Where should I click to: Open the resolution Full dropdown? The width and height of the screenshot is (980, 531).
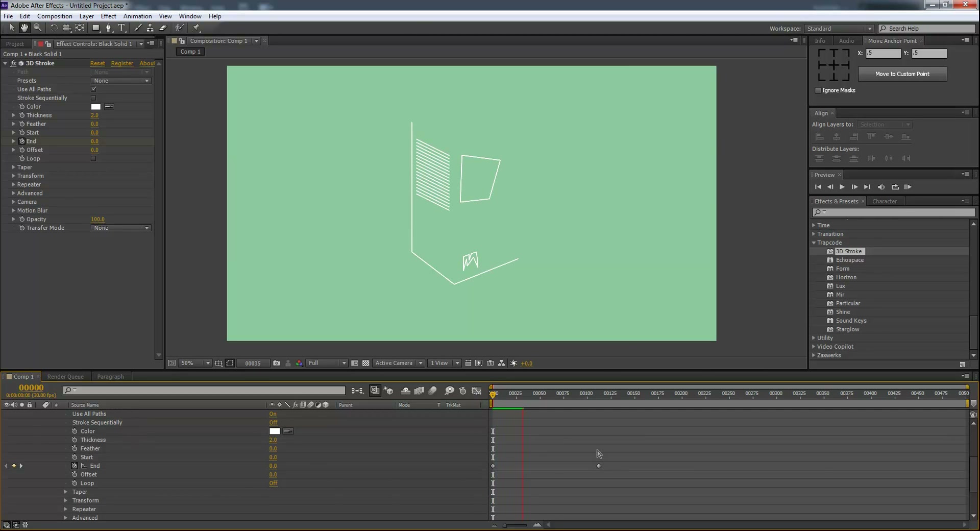click(x=327, y=363)
